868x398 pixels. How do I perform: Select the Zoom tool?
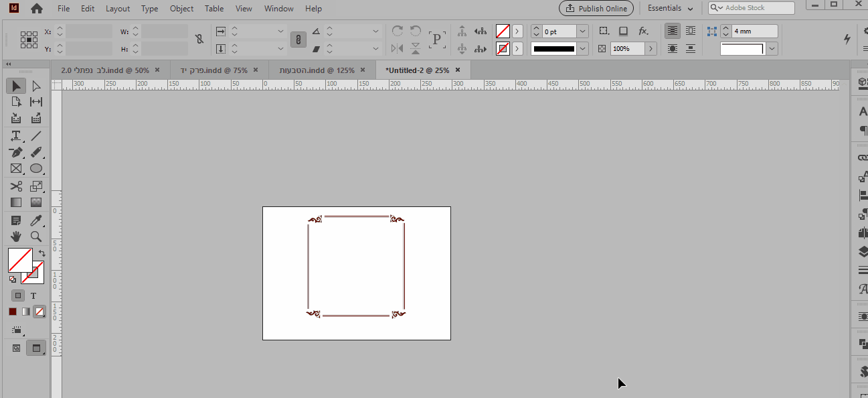coord(36,237)
